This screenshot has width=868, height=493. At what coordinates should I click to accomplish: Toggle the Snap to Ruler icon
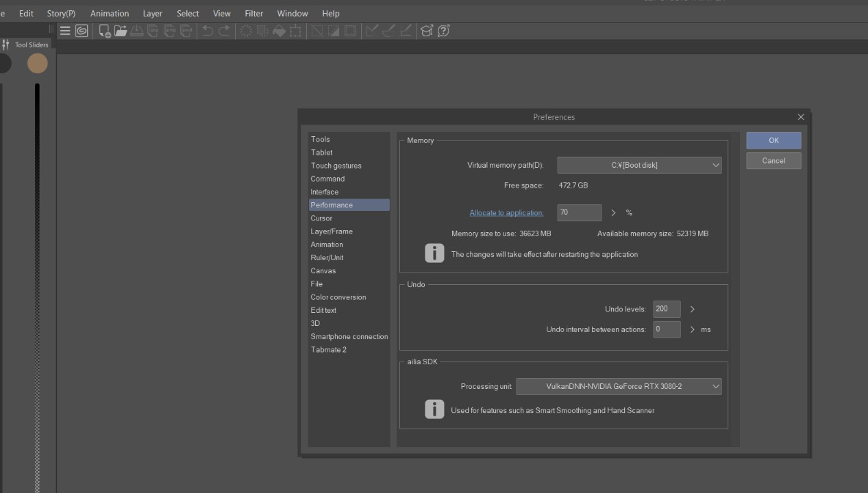pos(371,31)
